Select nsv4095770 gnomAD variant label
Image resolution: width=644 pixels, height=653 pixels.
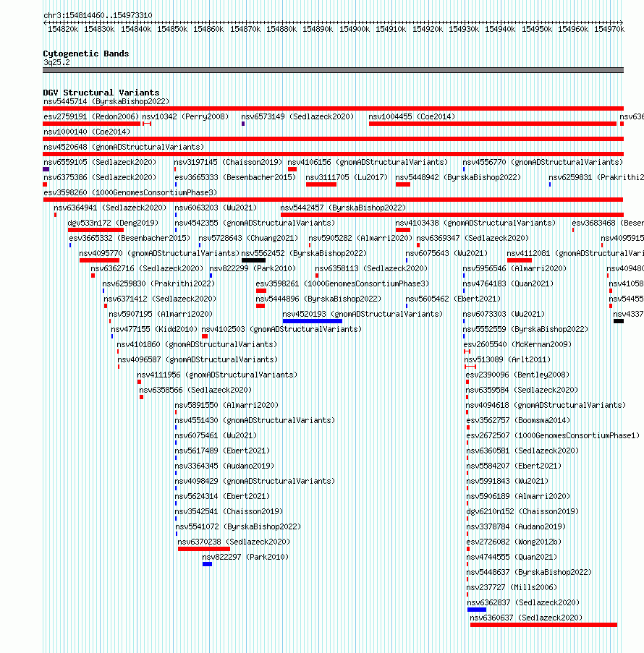pos(159,254)
